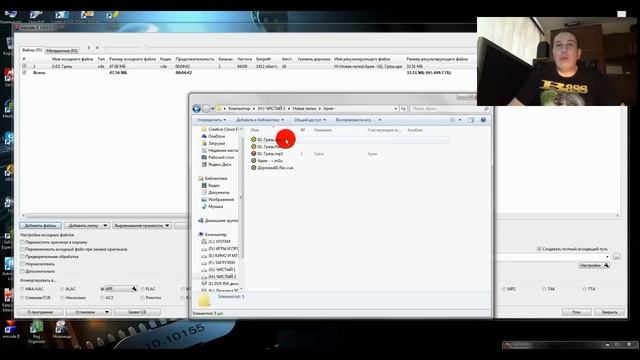Select FLAC output format radio button
The width and height of the screenshot is (640, 360).
pos(142,289)
